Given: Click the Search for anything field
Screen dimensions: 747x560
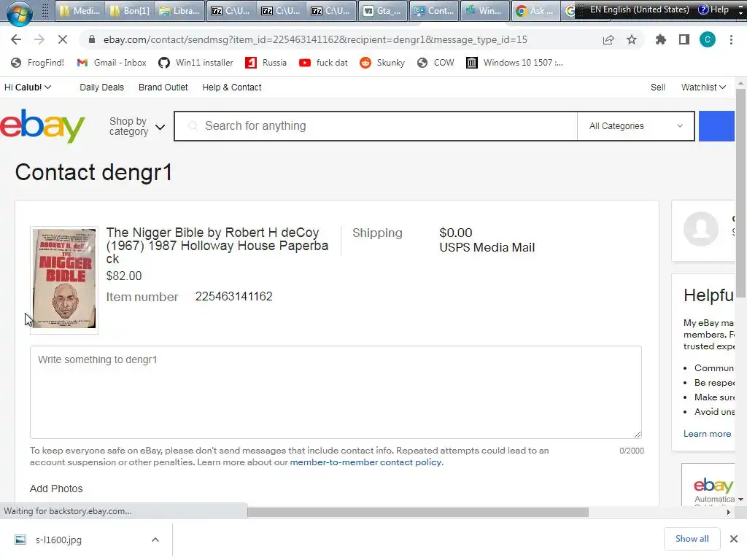Looking at the screenshot, I should (x=376, y=126).
